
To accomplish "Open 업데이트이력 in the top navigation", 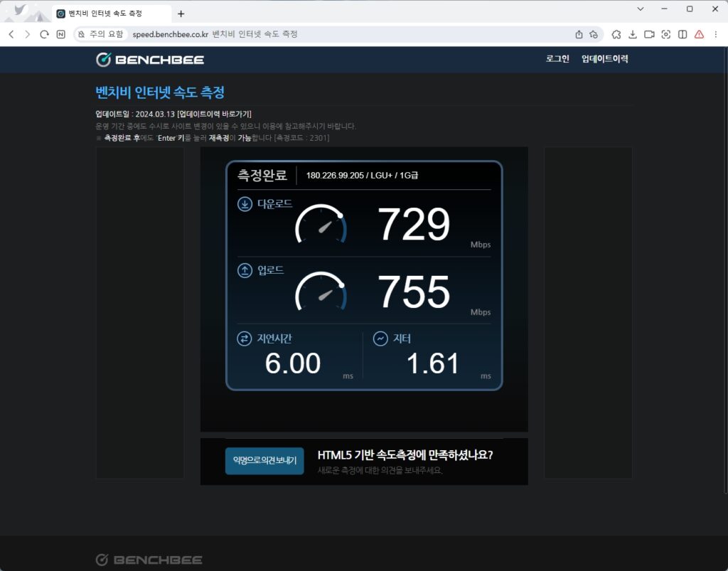I will click(x=605, y=59).
